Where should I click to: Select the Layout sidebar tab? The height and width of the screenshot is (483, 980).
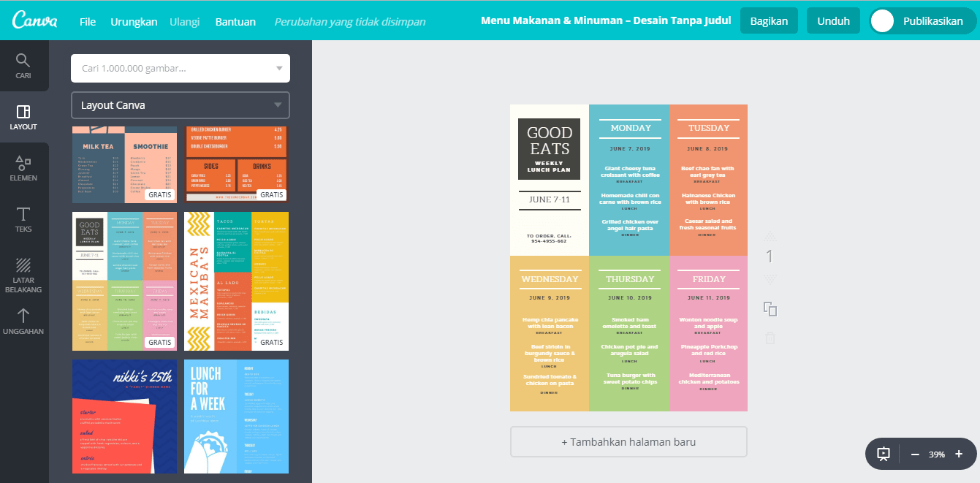click(23, 117)
